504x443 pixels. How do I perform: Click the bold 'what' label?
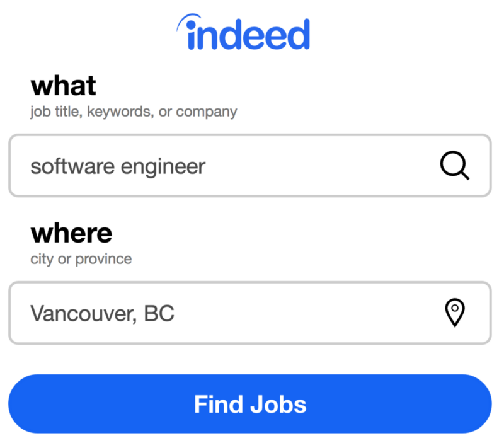pyautogui.click(x=63, y=85)
